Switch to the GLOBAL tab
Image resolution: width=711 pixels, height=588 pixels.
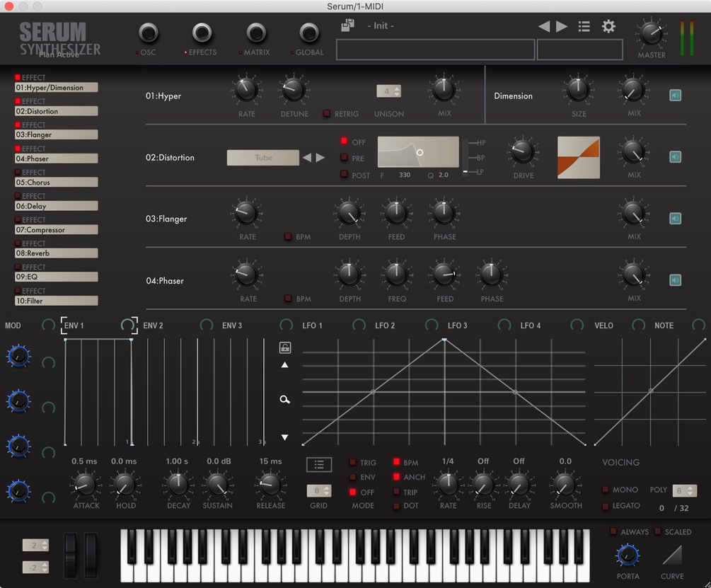309,33
